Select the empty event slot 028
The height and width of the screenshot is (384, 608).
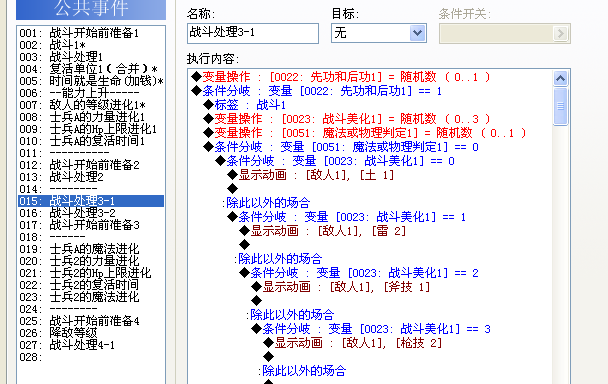[91, 357]
